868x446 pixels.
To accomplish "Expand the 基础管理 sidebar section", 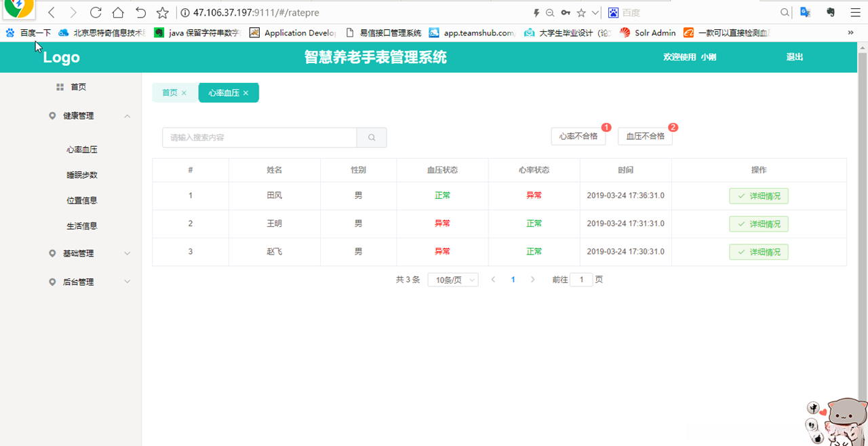I will (x=127, y=253).
